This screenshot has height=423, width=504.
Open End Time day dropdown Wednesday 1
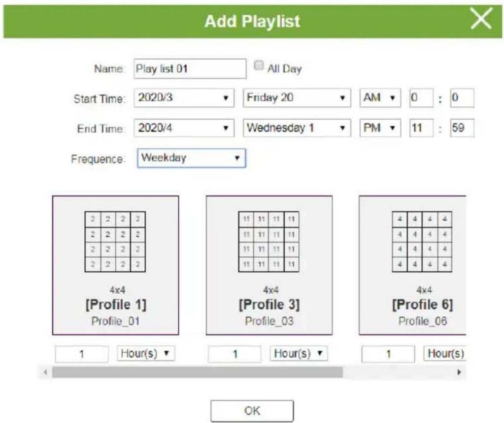click(297, 128)
